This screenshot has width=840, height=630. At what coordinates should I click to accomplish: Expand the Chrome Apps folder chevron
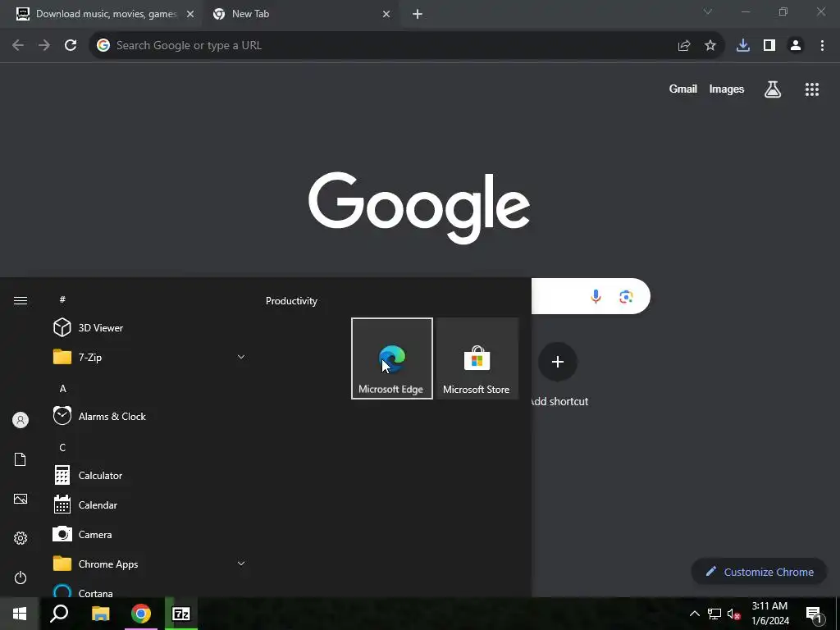point(241,564)
